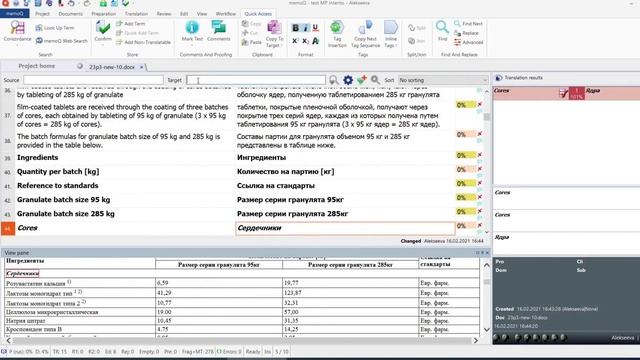Click in the Source filter field
This screenshot has height=360, width=640.
(93, 80)
